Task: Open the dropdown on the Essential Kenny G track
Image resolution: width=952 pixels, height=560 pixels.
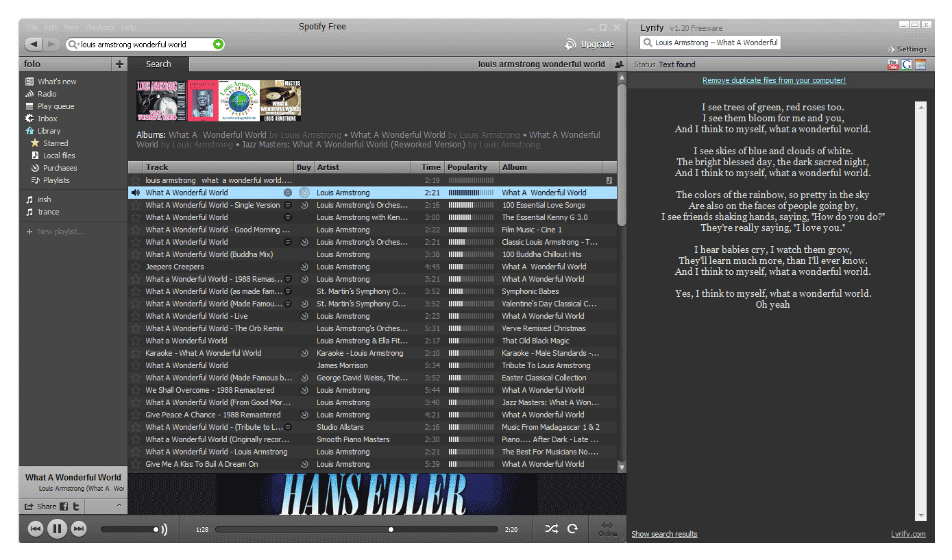Action: click(x=288, y=217)
